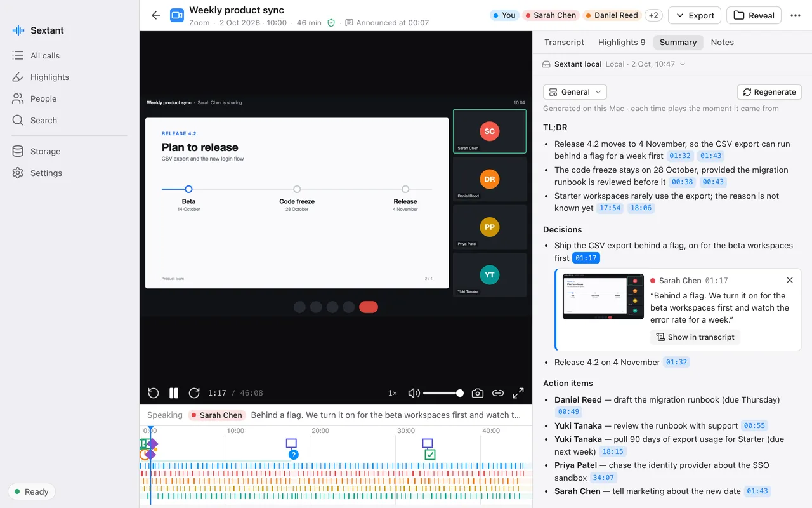Show the +2 additional participants
812x508 pixels.
click(653, 15)
